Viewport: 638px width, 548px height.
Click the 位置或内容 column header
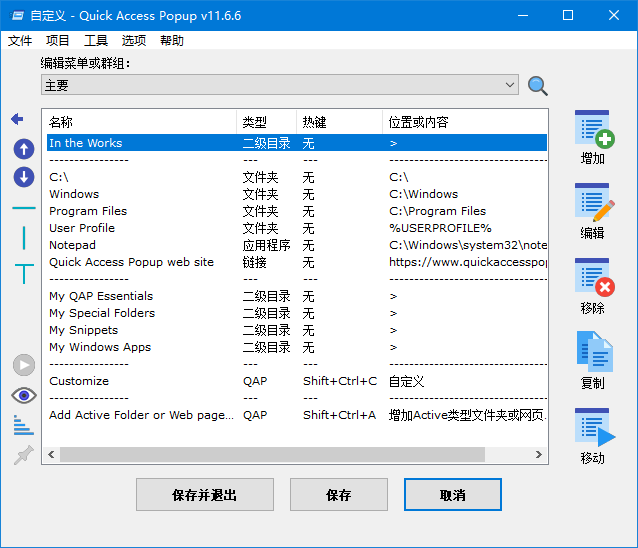tap(465, 122)
